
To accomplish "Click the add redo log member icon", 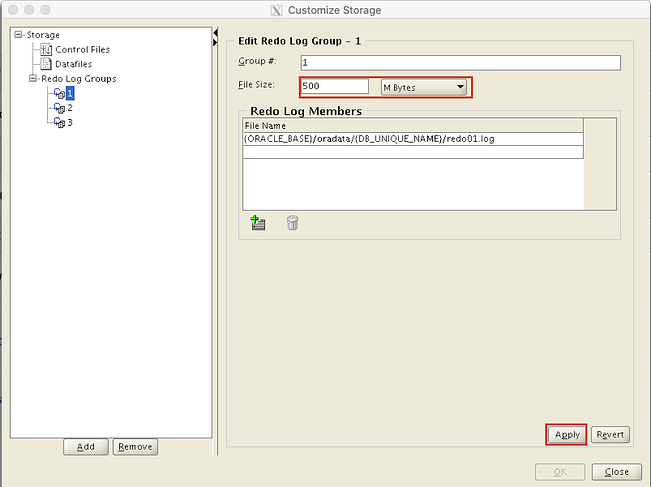I will (258, 223).
